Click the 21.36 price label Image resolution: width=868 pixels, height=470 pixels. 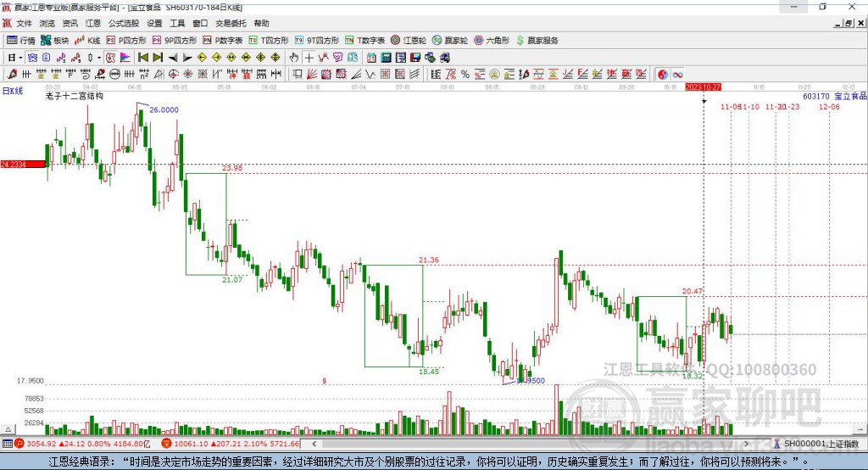point(429,260)
